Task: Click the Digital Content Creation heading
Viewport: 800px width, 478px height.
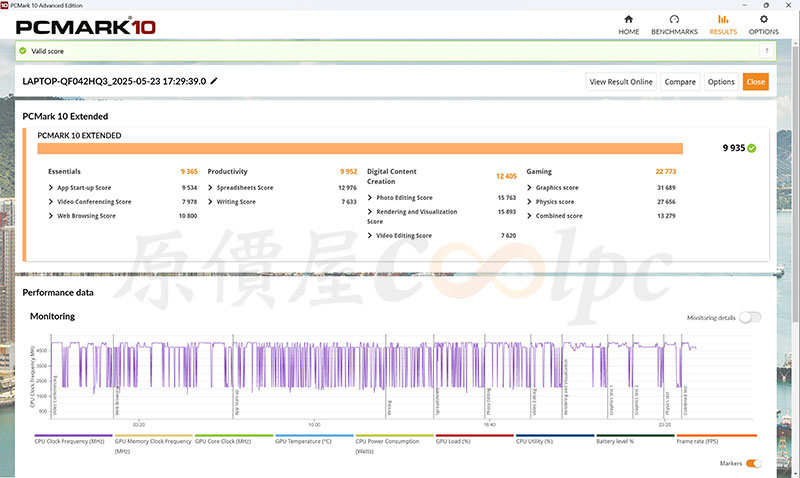Action: 391,176
